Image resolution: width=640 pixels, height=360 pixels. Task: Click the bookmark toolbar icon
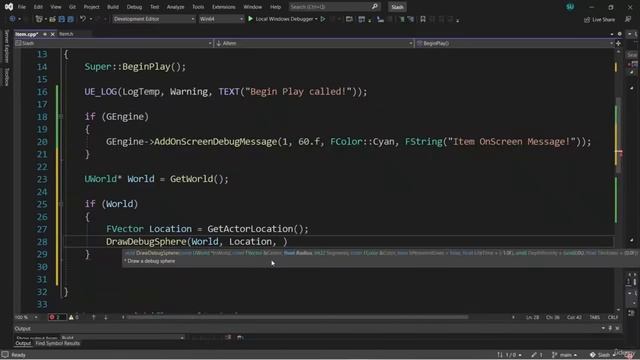point(423,19)
